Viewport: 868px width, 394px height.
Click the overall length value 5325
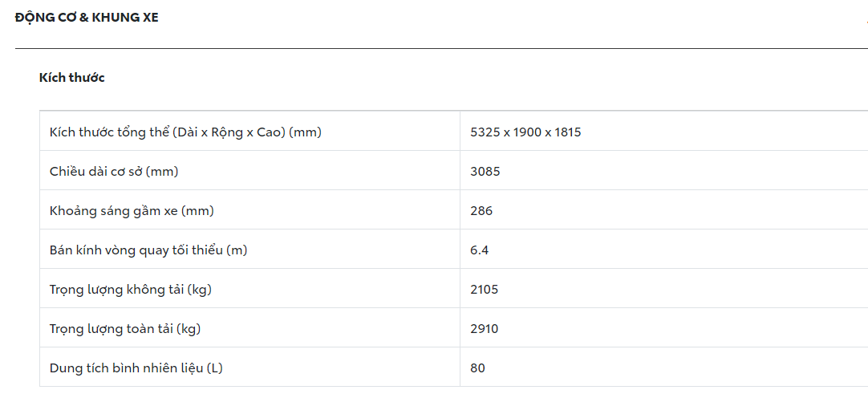(x=485, y=132)
